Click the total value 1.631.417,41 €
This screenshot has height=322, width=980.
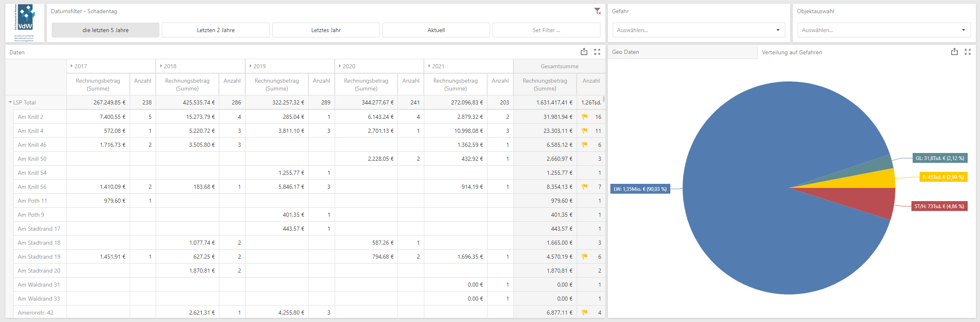pyautogui.click(x=554, y=102)
